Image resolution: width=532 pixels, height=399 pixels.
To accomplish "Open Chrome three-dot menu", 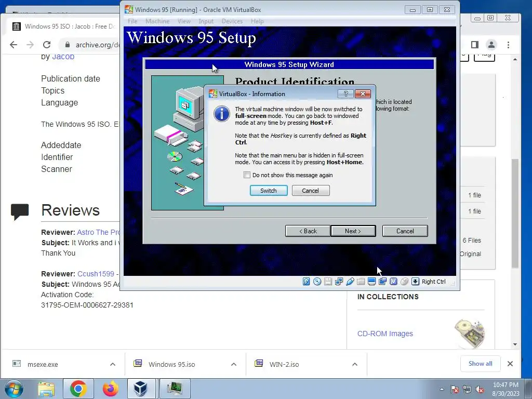I will click(508, 45).
